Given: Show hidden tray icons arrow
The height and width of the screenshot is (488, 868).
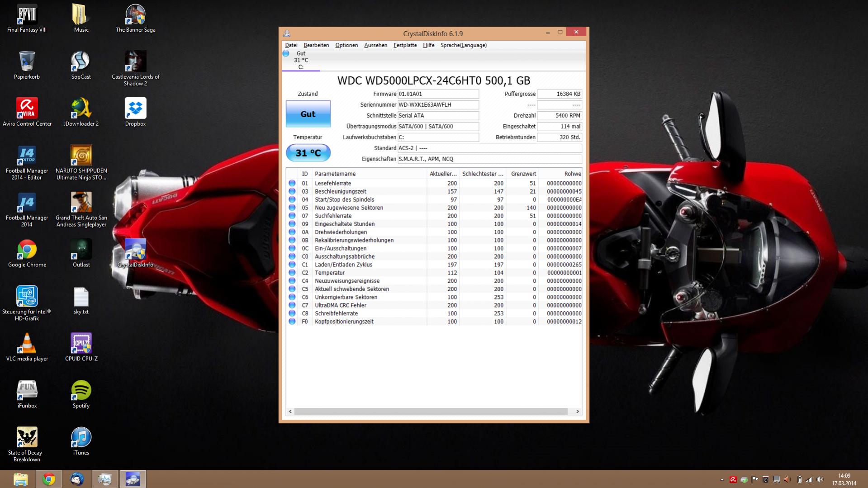Looking at the screenshot, I should [x=722, y=479].
